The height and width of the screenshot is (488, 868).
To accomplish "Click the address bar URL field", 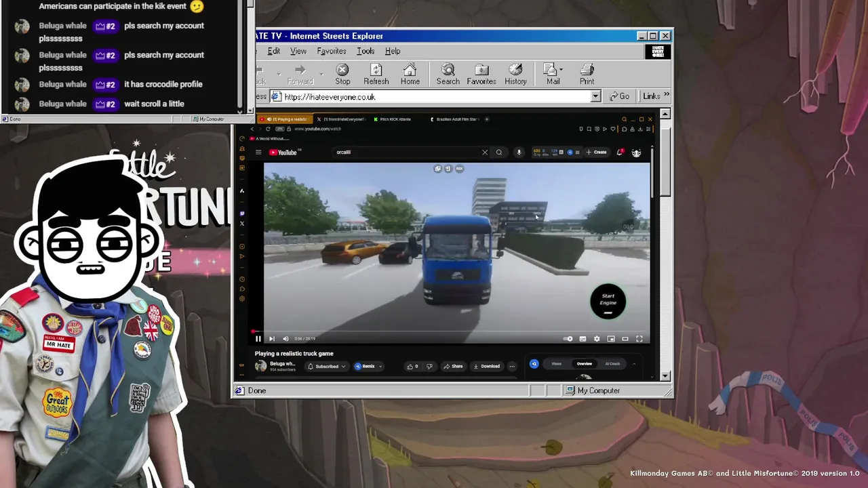I will coord(436,97).
